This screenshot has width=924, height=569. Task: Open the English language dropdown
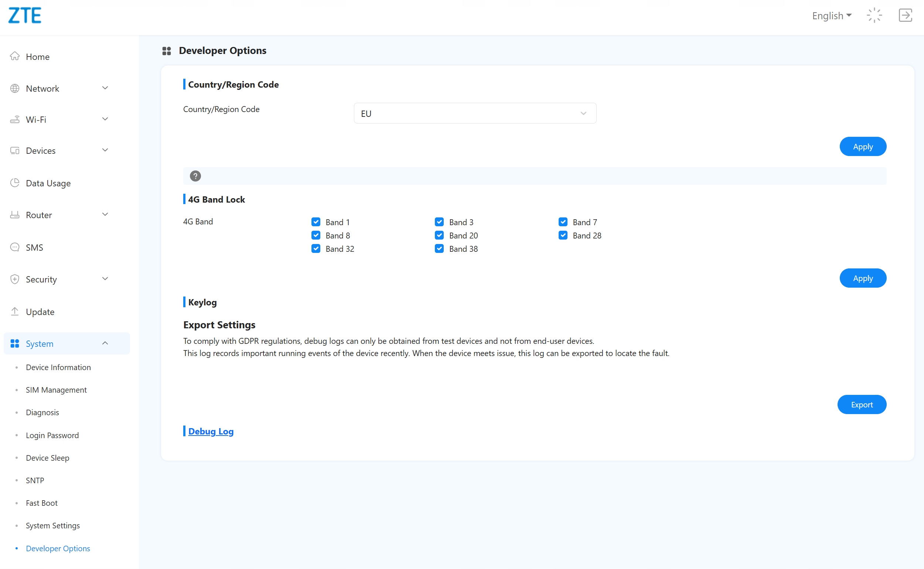832,16
